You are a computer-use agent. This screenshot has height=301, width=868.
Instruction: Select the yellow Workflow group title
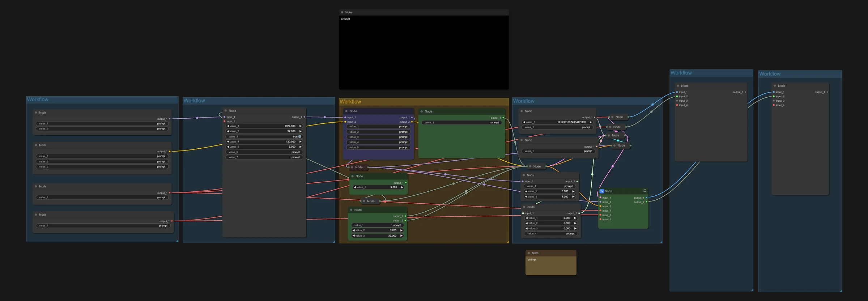350,102
